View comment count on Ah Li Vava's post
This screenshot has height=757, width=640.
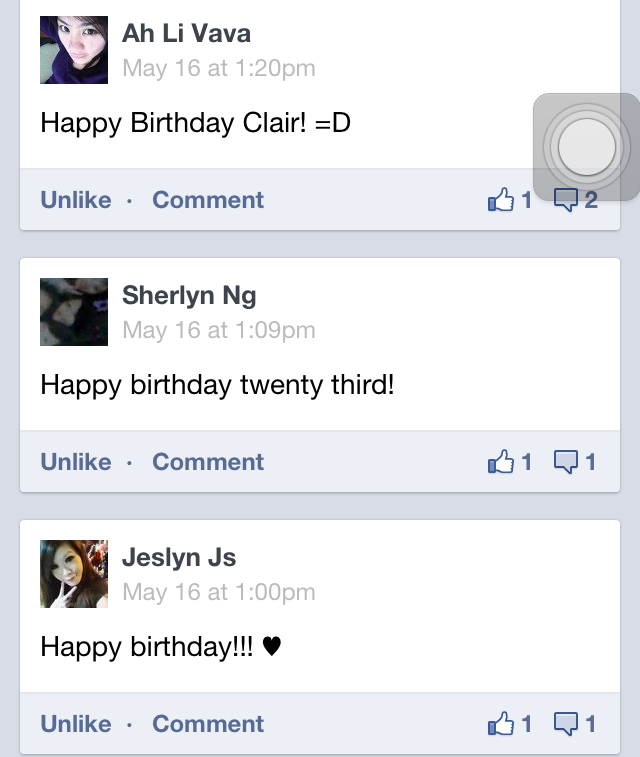tap(576, 200)
